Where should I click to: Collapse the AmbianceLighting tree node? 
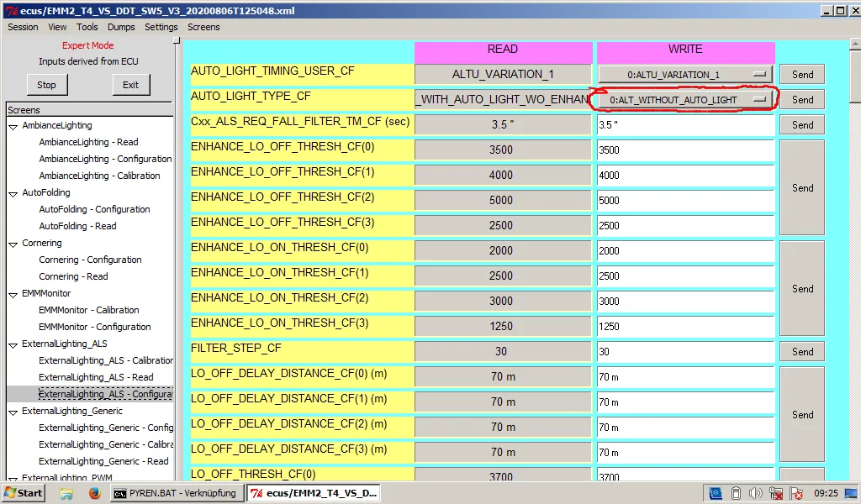(13, 126)
